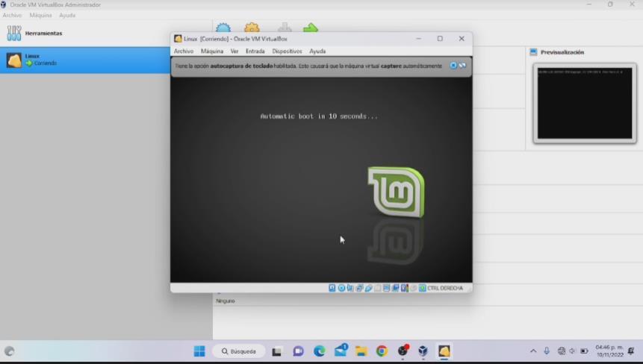Click the VM preview thumbnail
The height and width of the screenshot is (364, 643).
click(x=585, y=103)
